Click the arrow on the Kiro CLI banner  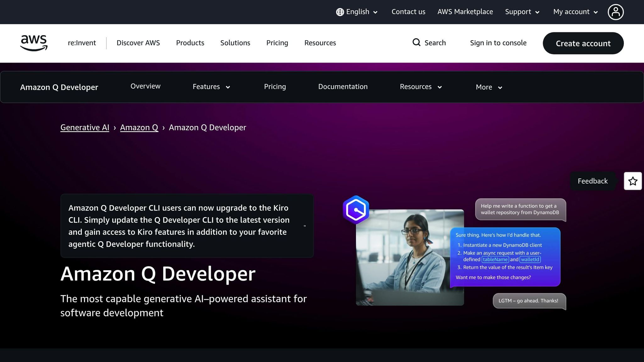click(304, 226)
